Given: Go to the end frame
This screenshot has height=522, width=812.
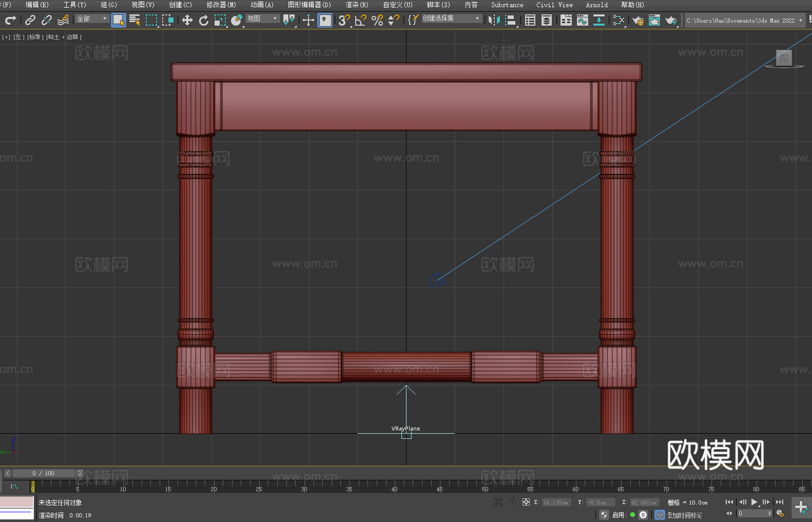Looking at the screenshot, I should click(x=780, y=502).
